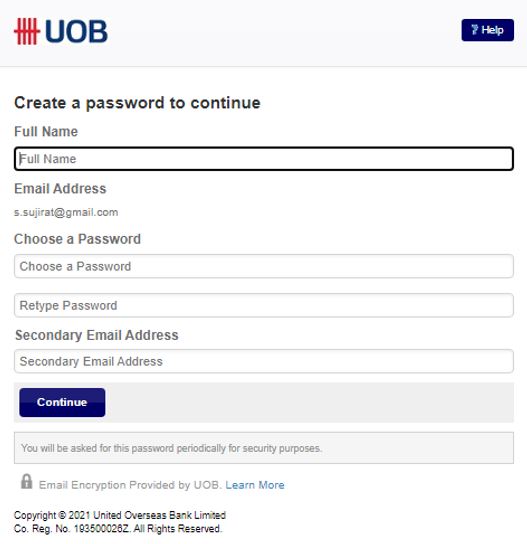Screen dimensions: 527x544
Task: Click the Email Address label
Action: pos(60,189)
